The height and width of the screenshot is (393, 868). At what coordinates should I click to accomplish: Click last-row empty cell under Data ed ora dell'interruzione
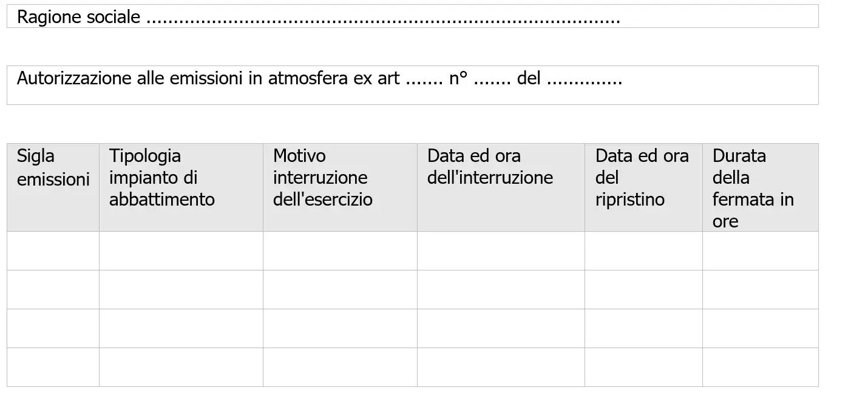(501, 368)
